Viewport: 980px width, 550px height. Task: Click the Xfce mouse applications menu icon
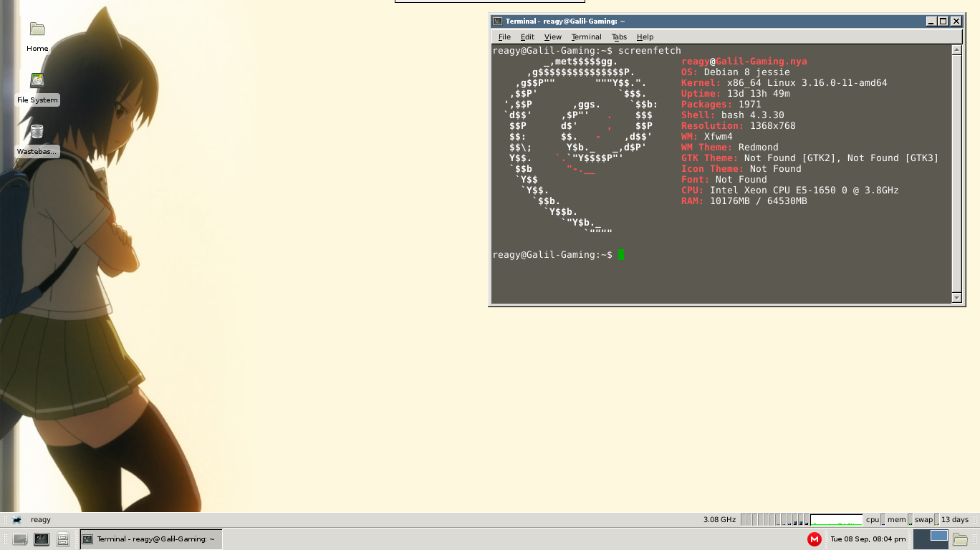tap(16, 520)
